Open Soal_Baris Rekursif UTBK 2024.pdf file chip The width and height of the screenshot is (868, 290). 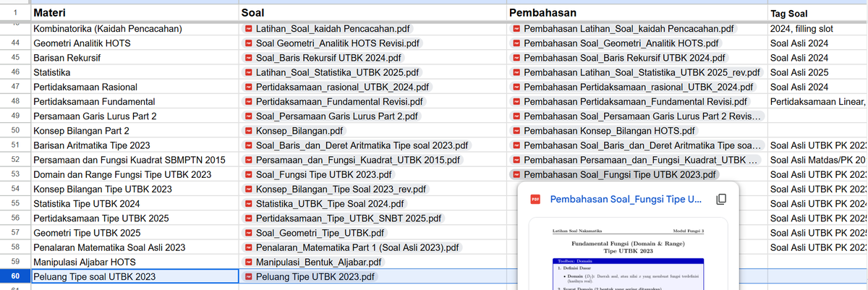(324, 59)
